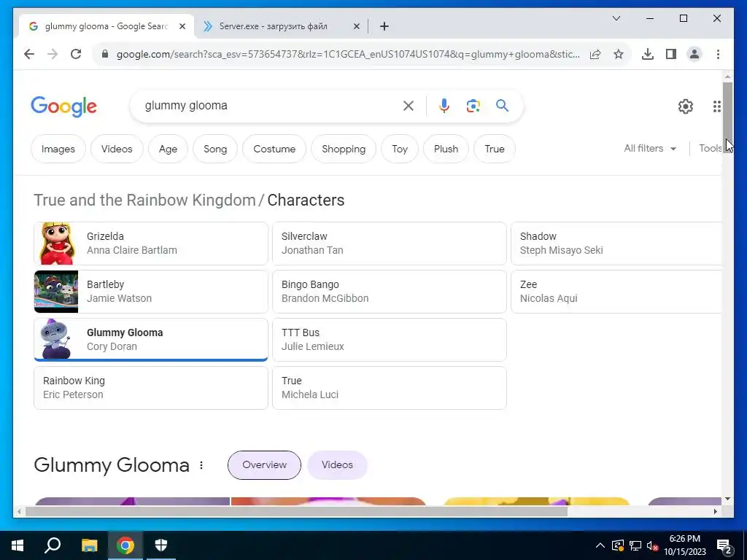Image resolution: width=747 pixels, height=560 pixels.
Task: Filter results by Images
Action: click(58, 149)
